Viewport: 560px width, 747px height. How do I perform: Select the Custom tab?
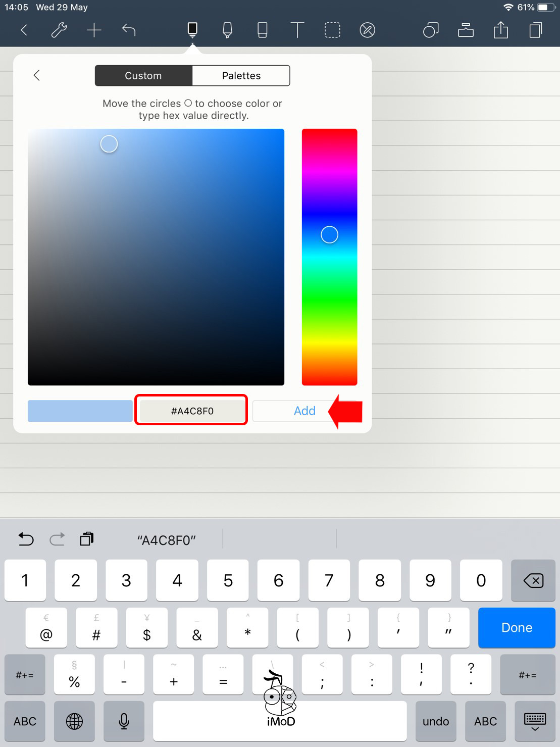click(x=143, y=76)
